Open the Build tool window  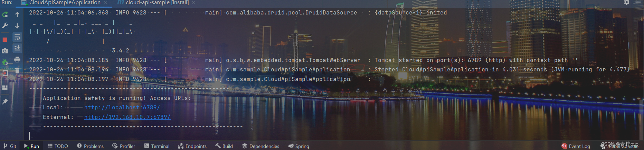point(224,146)
